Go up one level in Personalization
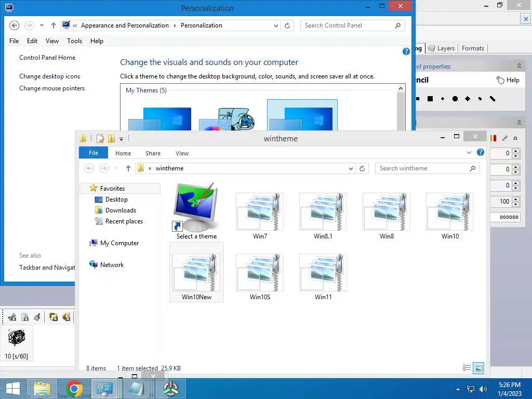 tap(54, 25)
